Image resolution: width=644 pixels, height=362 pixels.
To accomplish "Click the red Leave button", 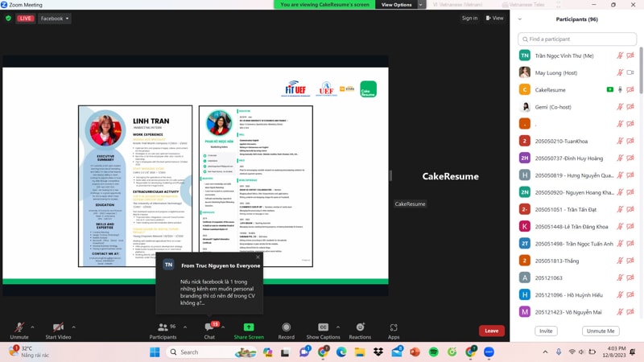I will pos(491,331).
